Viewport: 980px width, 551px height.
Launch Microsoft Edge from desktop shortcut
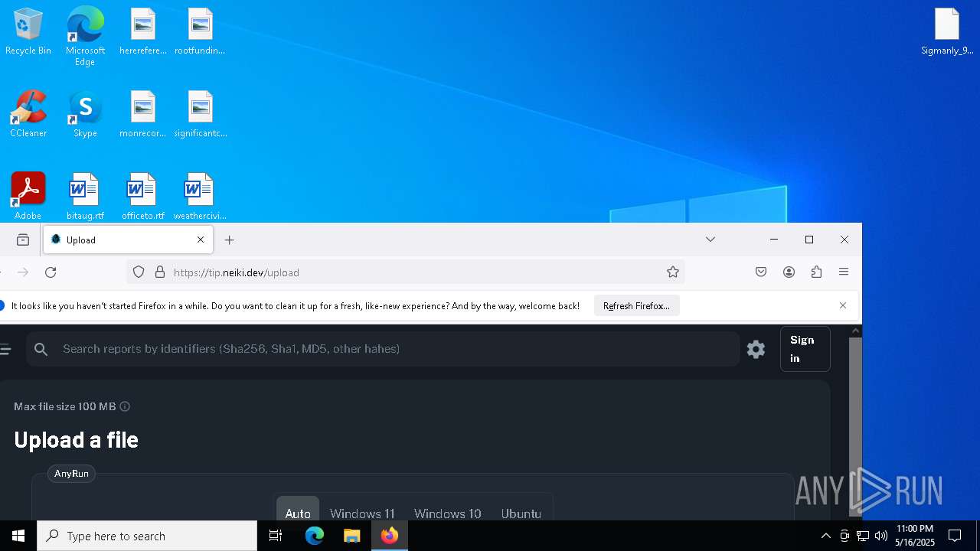click(x=85, y=37)
